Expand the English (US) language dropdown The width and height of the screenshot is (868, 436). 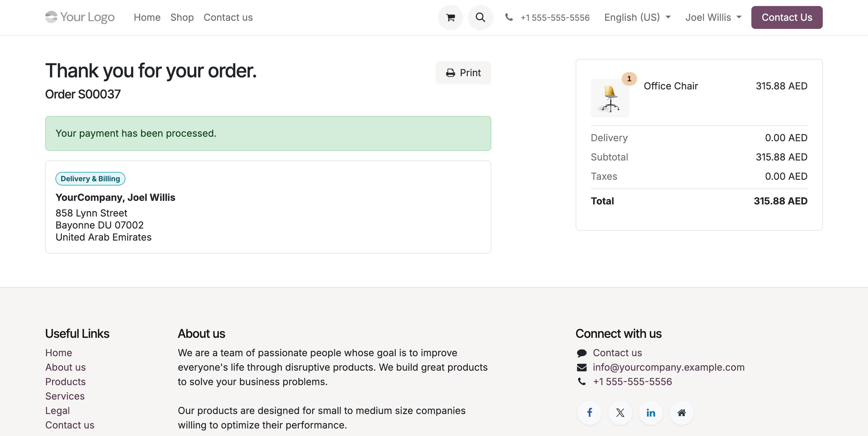[x=637, y=17]
